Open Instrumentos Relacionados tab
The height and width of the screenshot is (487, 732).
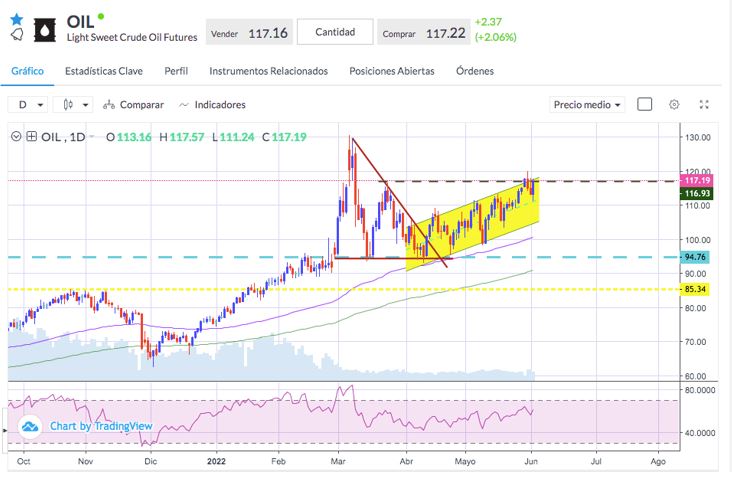pos(268,71)
